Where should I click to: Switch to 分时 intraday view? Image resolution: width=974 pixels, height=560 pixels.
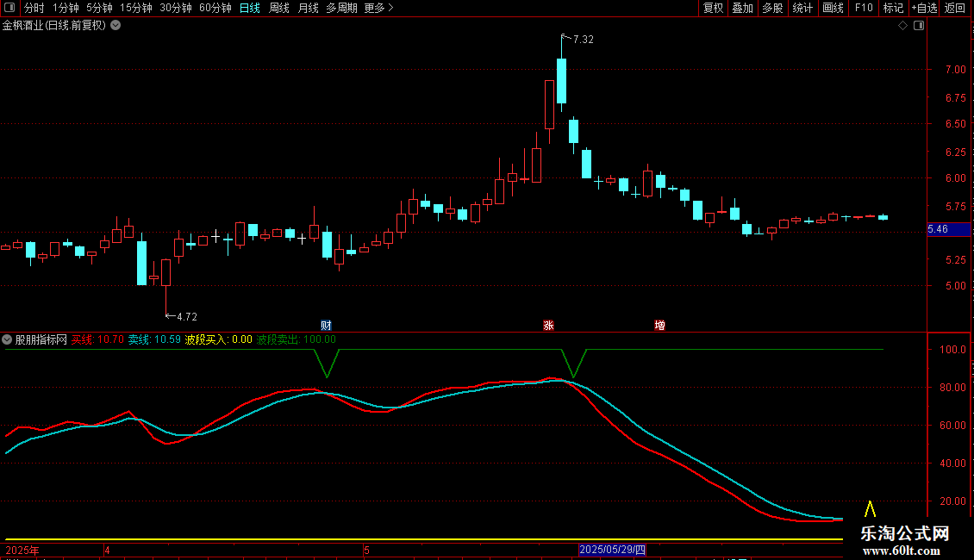[x=34, y=8]
